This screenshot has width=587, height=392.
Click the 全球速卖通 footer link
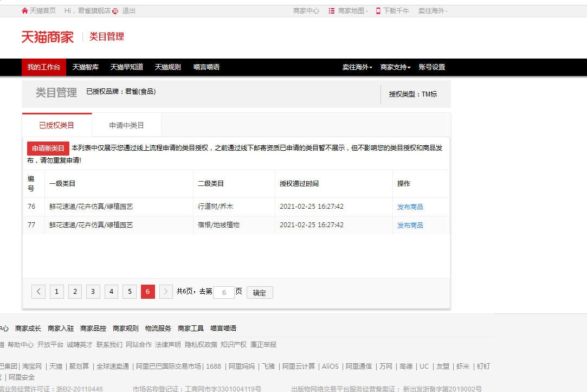coord(113,366)
